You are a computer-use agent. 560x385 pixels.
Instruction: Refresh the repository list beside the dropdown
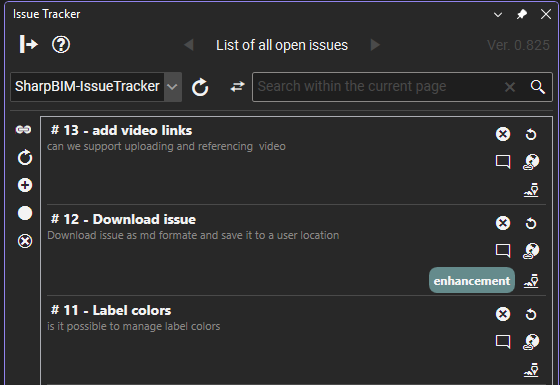[200, 87]
